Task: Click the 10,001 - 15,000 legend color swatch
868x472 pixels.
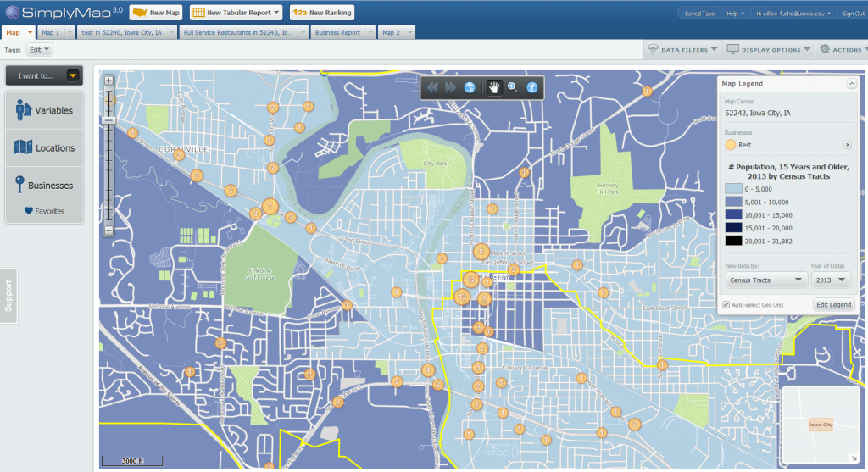Action: 733,215
